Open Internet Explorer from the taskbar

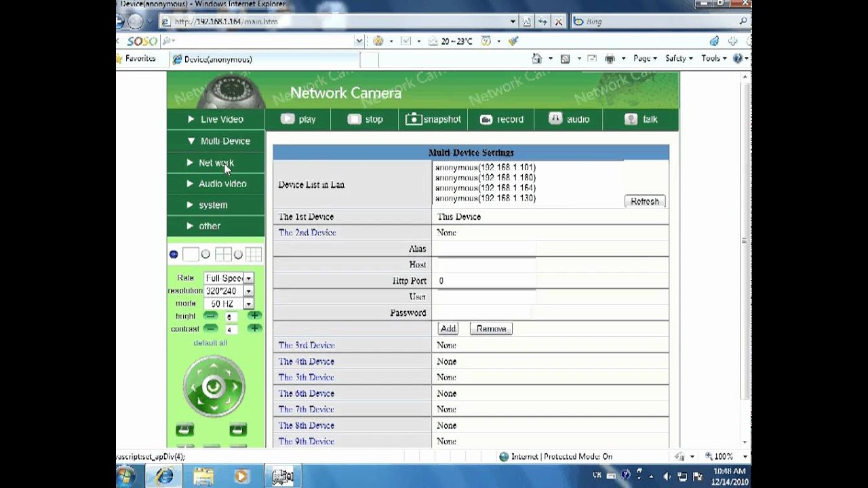(165, 476)
